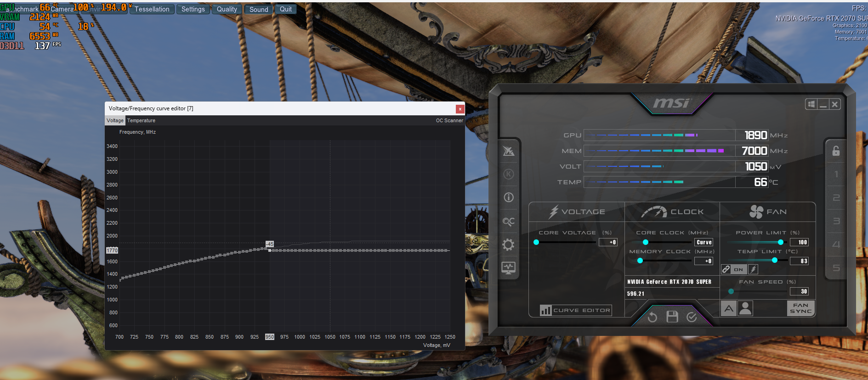Viewport: 868px width, 380px height.
Task: Select profile slot 4 in Afterburner
Action: click(836, 244)
